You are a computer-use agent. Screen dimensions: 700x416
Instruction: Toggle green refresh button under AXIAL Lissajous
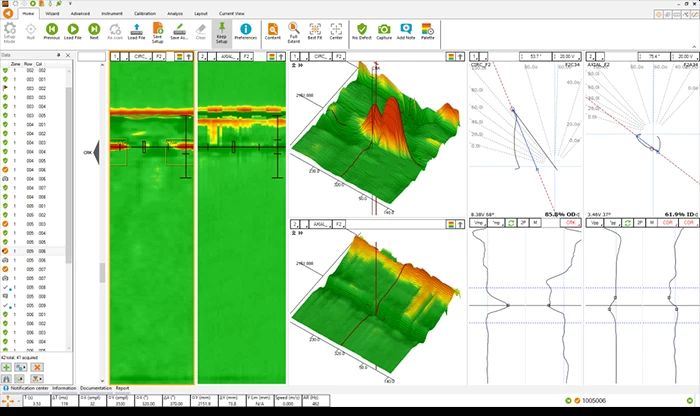[x=628, y=223]
